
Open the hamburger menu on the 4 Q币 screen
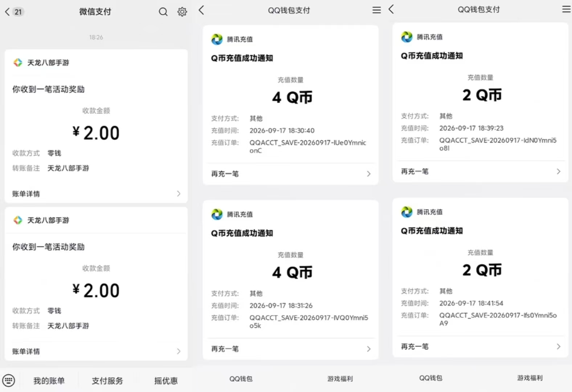pyautogui.click(x=377, y=10)
